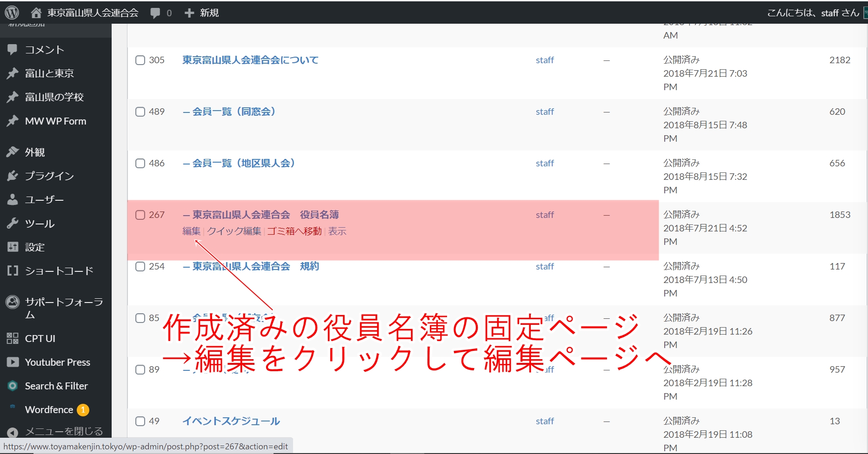This screenshot has width=868, height=454.
Task: Open 東京富山県人会連合会について page title
Action: click(x=250, y=60)
